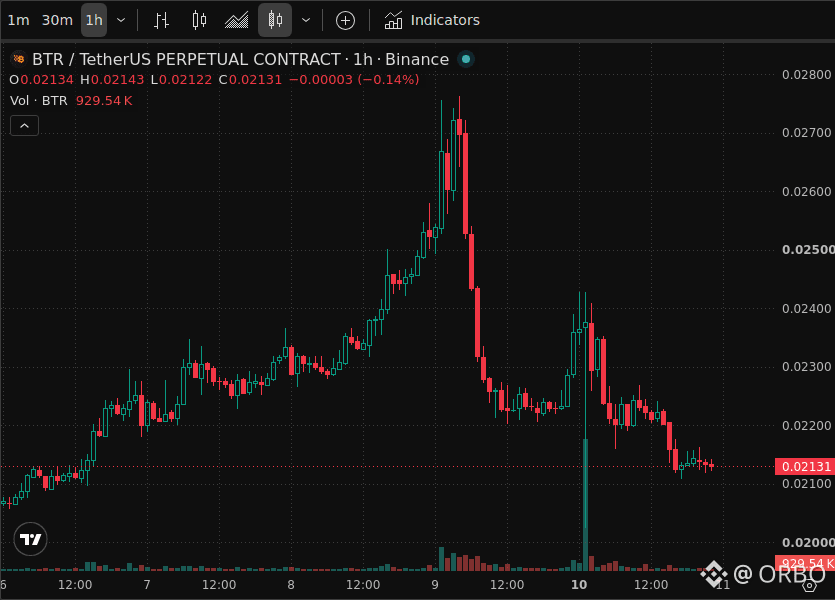Click the open price value 0.02134
This screenshot has height=600, width=835.
point(47,80)
